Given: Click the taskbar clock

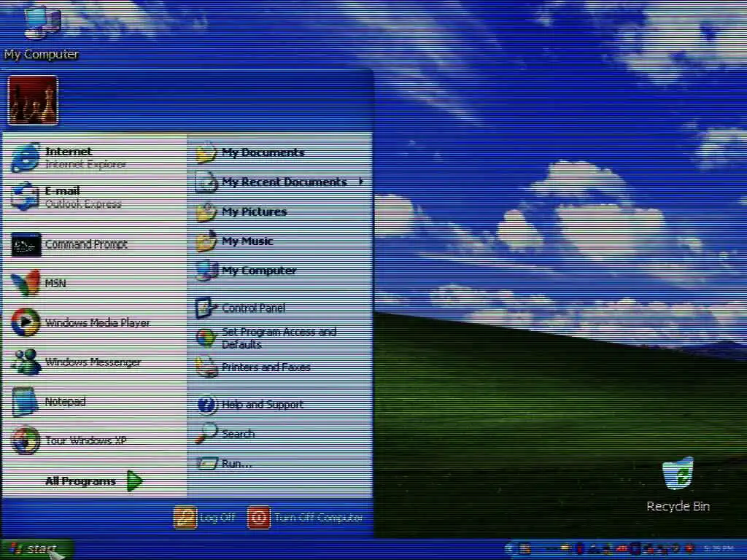Looking at the screenshot, I should (719, 550).
